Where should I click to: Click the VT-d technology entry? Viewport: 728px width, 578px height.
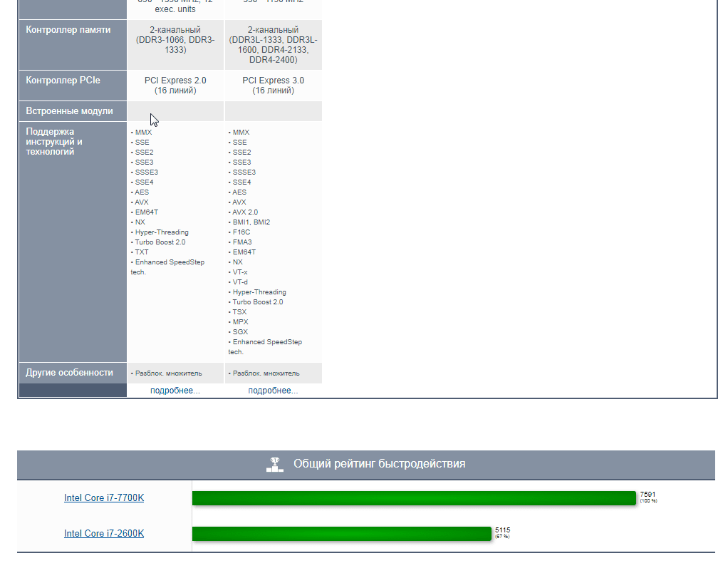pyautogui.click(x=240, y=282)
